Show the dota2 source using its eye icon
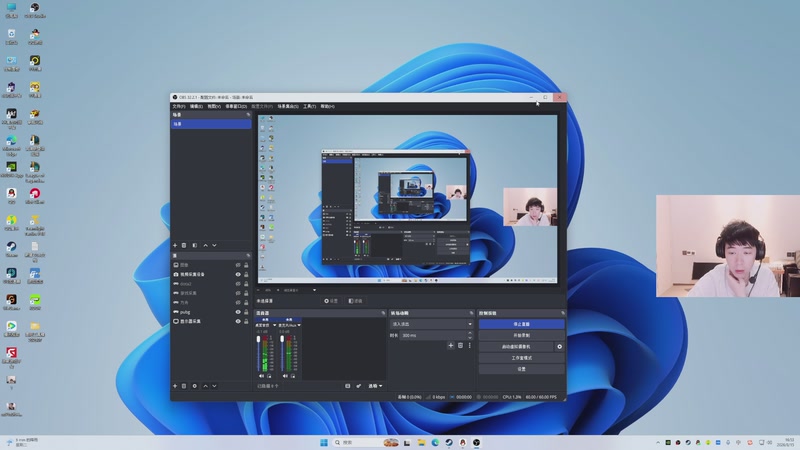Image resolution: width=800 pixels, height=450 pixels. click(238, 284)
